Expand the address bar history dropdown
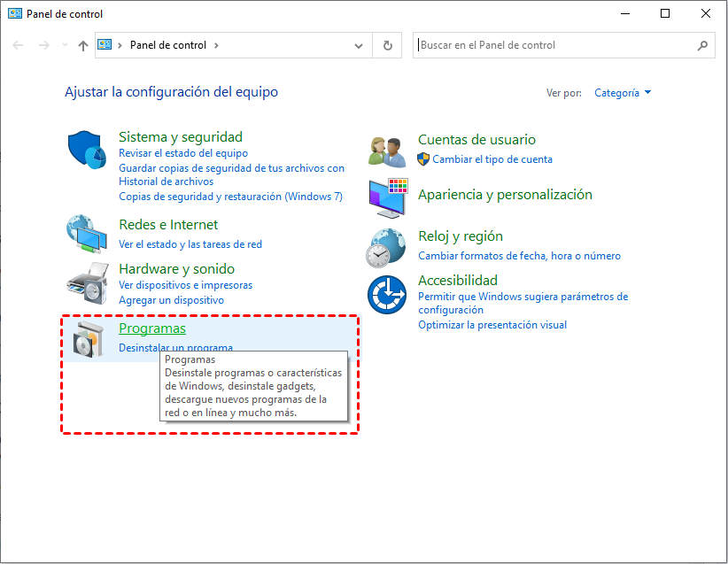 pos(358,45)
